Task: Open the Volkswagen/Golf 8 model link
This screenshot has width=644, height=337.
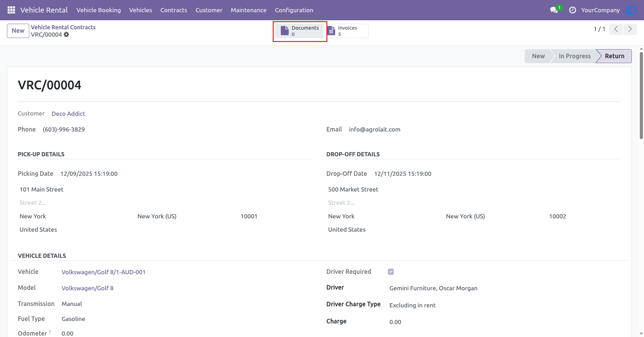Action: click(87, 288)
